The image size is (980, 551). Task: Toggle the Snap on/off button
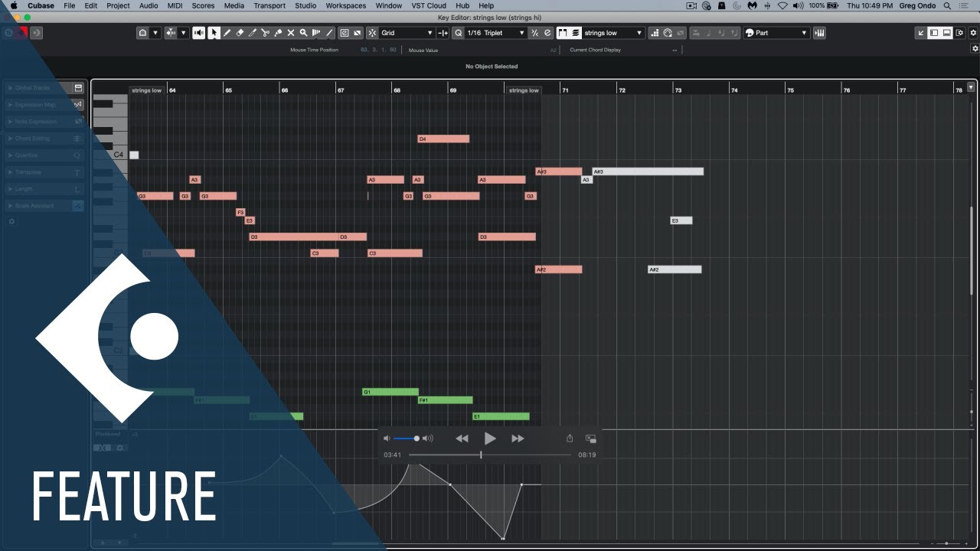click(372, 33)
